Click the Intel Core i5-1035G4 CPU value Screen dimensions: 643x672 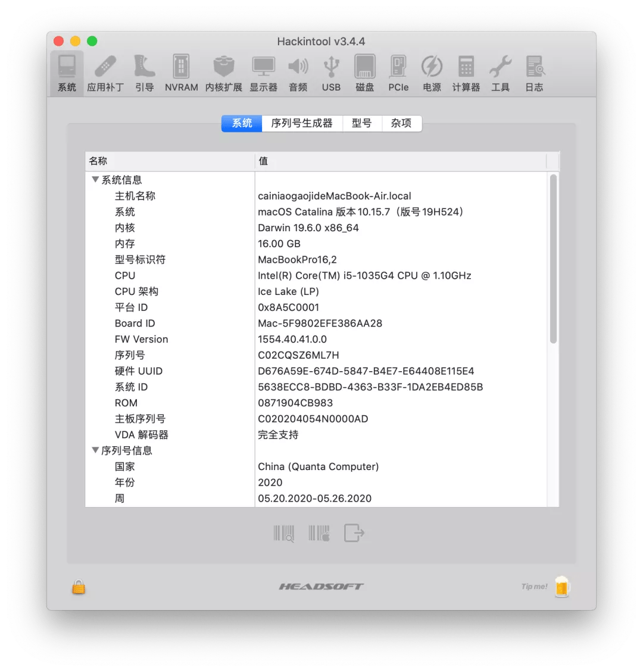tap(364, 276)
